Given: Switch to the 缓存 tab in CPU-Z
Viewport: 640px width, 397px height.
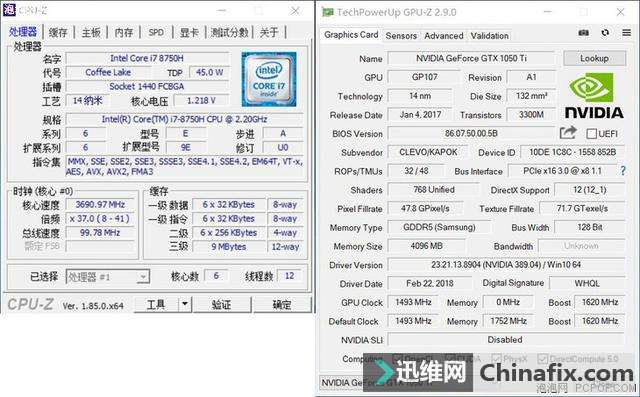Looking at the screenshot, I should tap(58, 32).
